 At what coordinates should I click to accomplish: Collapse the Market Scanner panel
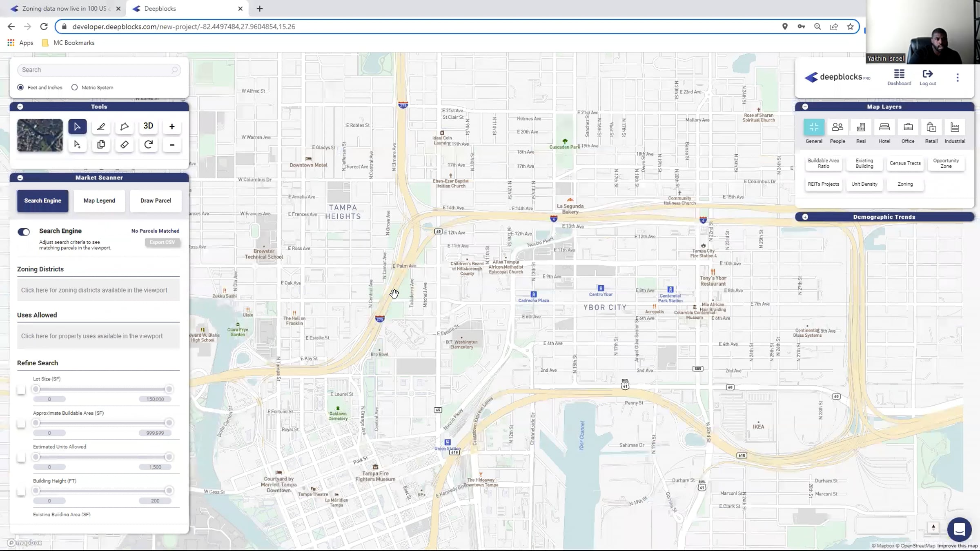click(20, 178)
